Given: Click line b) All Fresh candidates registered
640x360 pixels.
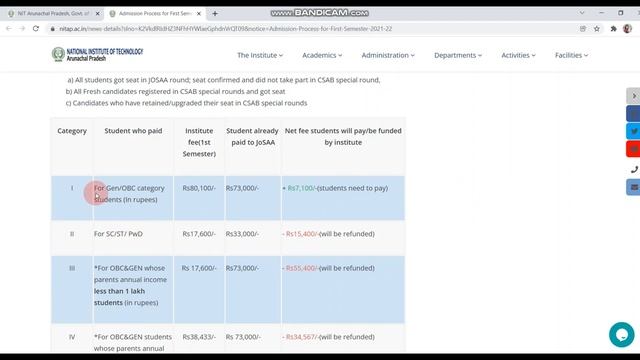Looking at the screenshot, I should tap(176, 91).
